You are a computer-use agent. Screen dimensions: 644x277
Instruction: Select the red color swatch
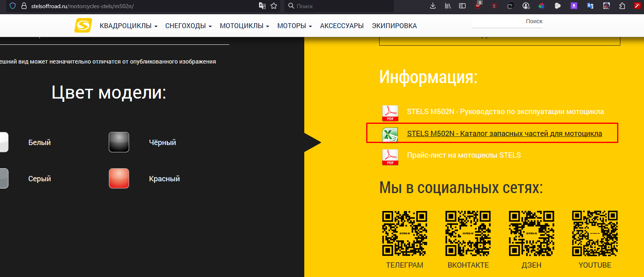pos(119,178)
